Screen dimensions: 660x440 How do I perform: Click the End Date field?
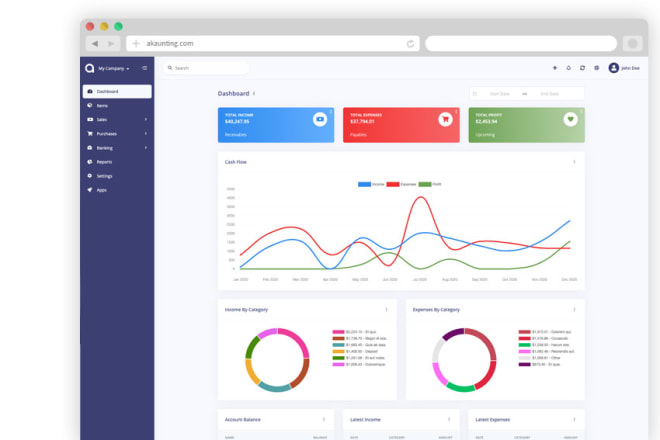(549, 93)
